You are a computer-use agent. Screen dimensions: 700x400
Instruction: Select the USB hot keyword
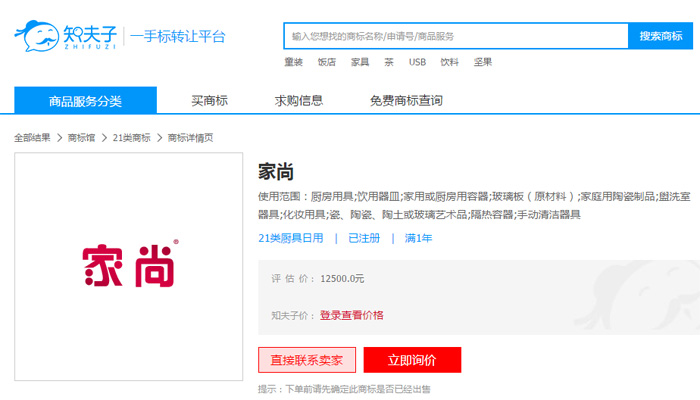417,62
